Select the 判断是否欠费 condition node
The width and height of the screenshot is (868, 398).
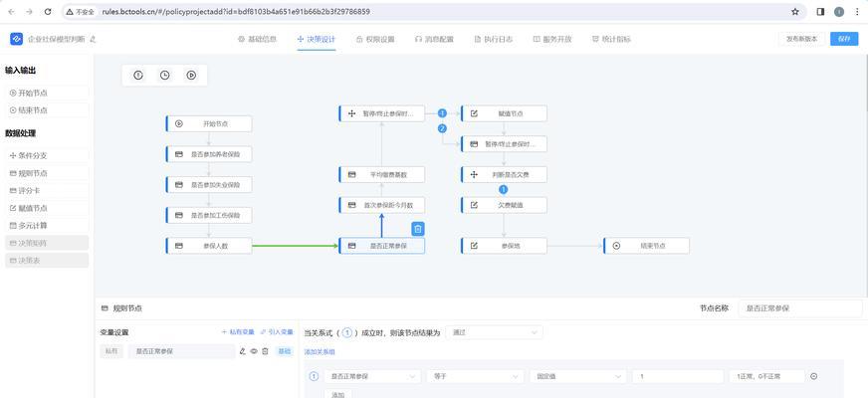[x=504, y=175]
